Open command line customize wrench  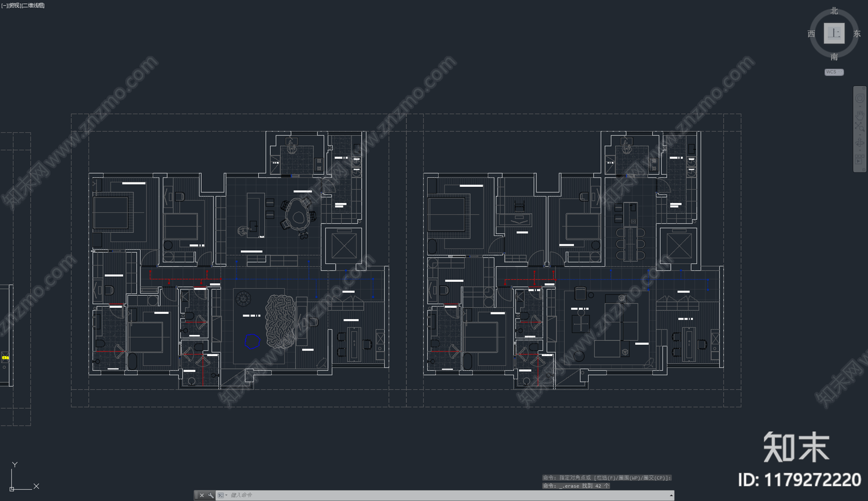click(211, 496)
